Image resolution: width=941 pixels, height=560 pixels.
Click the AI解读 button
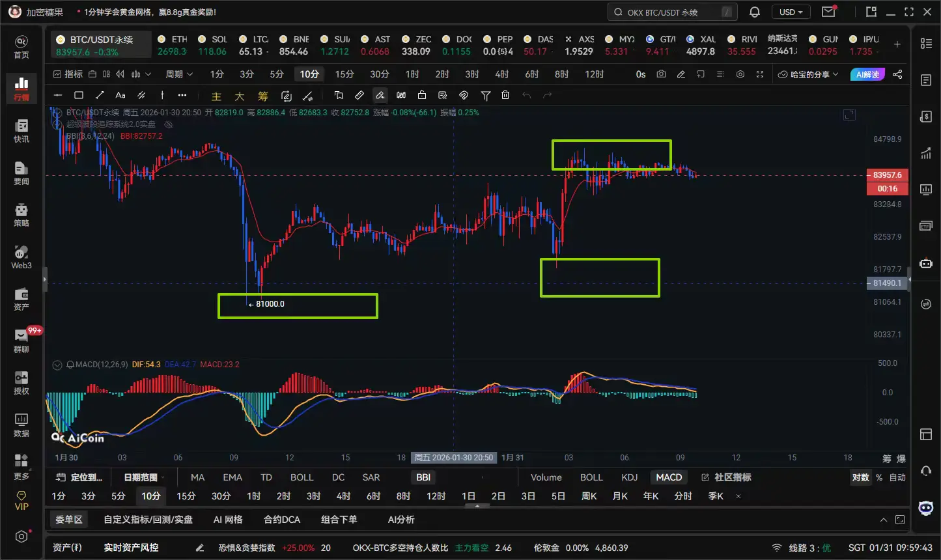pyautogui.click(x=867, y=74)
